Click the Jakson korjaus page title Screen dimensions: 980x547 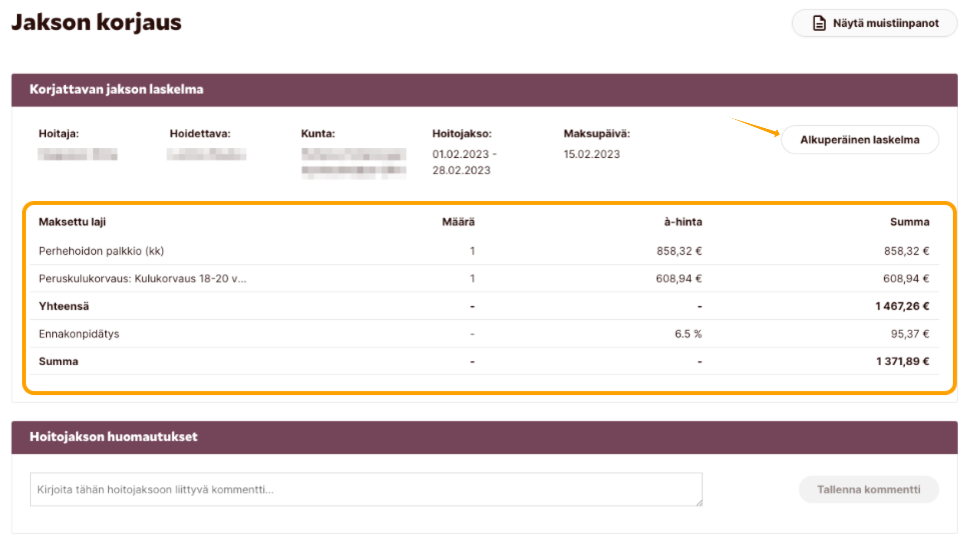pyautogui.click(x=96, y=23)
